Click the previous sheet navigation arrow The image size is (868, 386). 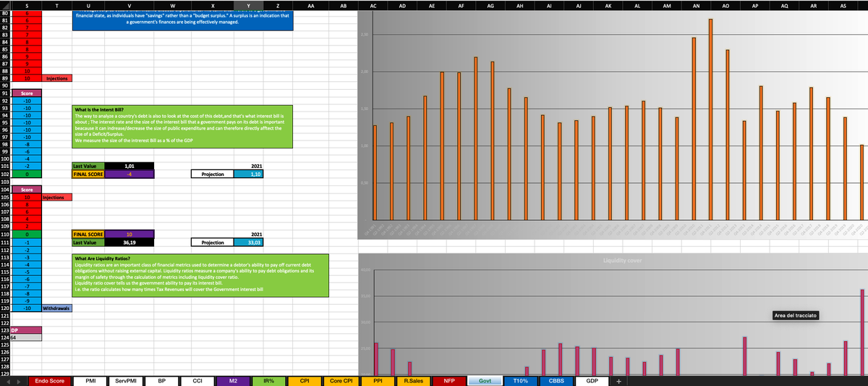click(8, 381)
